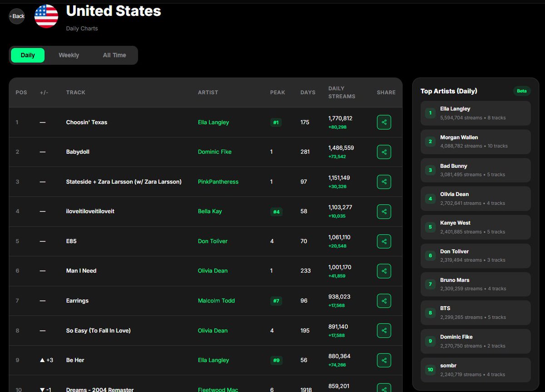Viewport: 545px width, 392px height.
Task: Open the PinkPantheress artist link
Action: 218,181
